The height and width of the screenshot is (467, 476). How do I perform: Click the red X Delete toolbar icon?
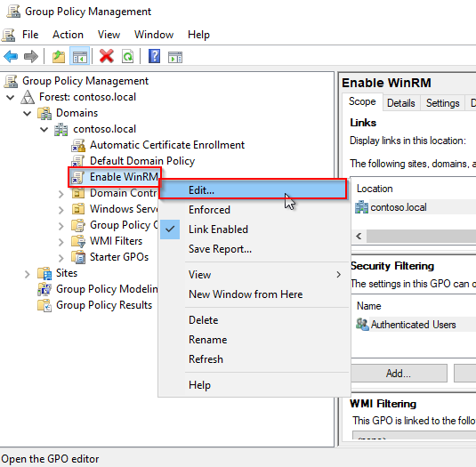107,56
